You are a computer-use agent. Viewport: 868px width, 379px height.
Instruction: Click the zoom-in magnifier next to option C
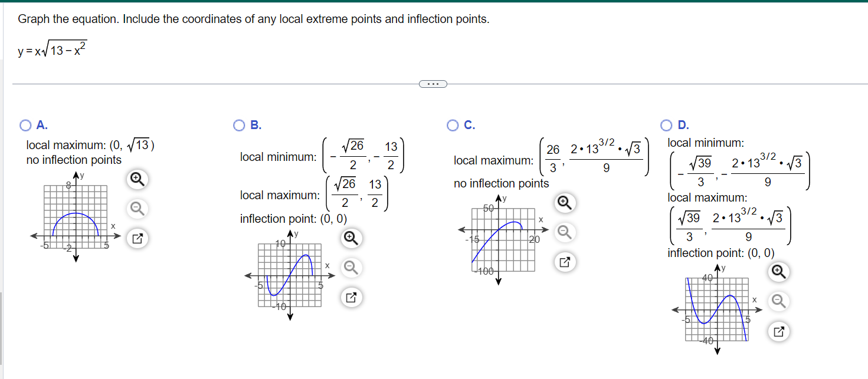point(564,203)
